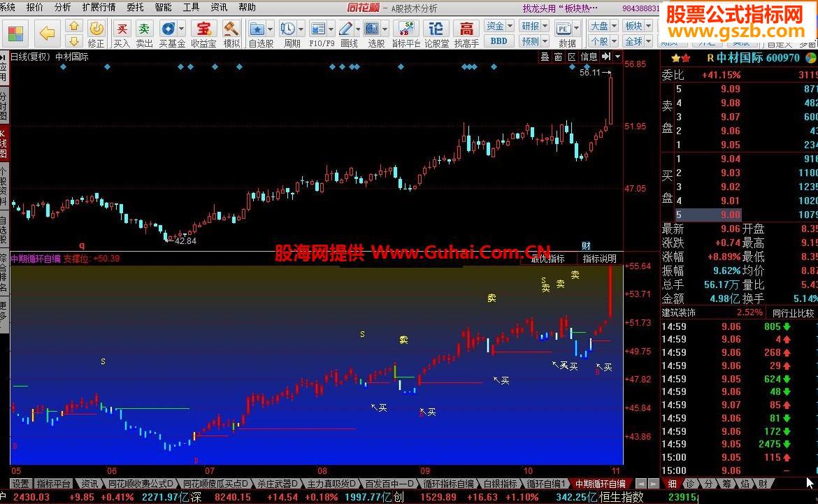Expand the 自选股 dropdown arrow
Viewport: 818px width, 504px height.
point(270,28)
